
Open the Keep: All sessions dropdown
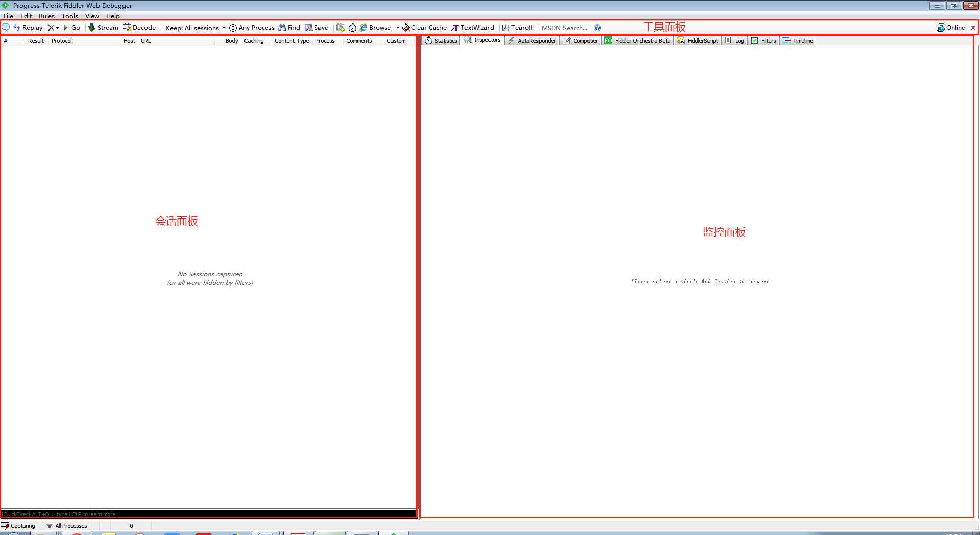195,28
